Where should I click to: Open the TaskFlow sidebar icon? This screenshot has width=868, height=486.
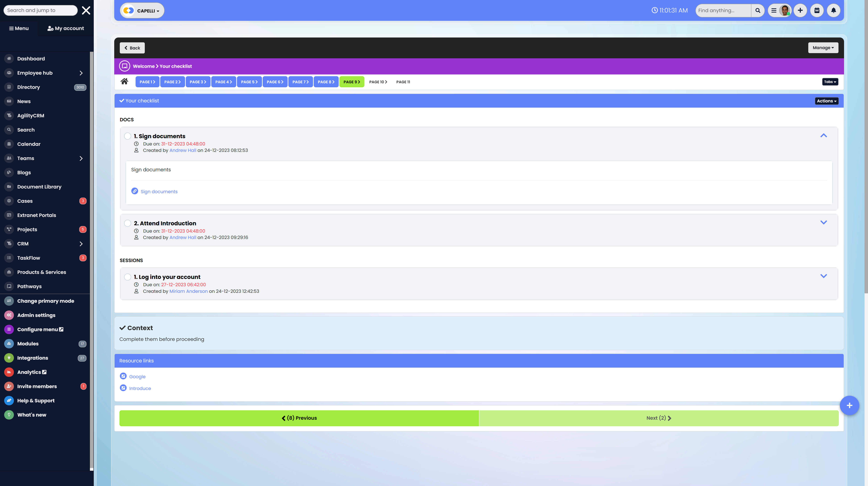pyautogui.click(x=9, y=258)
